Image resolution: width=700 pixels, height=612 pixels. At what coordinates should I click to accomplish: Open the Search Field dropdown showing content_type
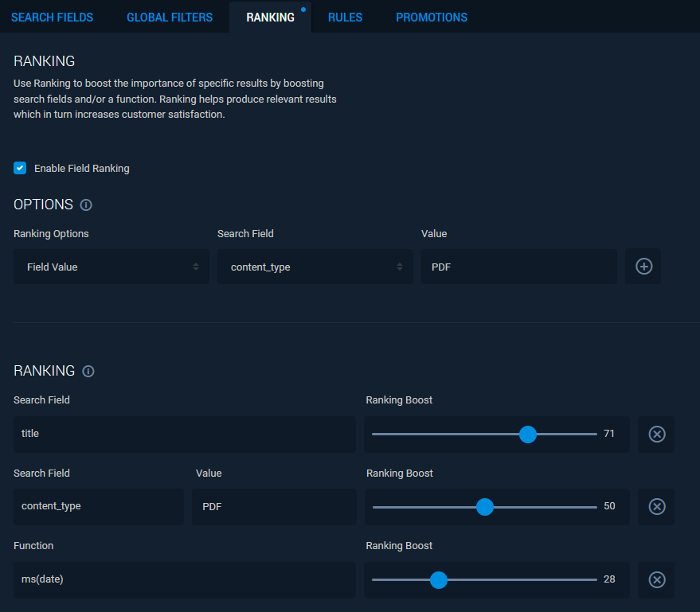coord(315,267)
